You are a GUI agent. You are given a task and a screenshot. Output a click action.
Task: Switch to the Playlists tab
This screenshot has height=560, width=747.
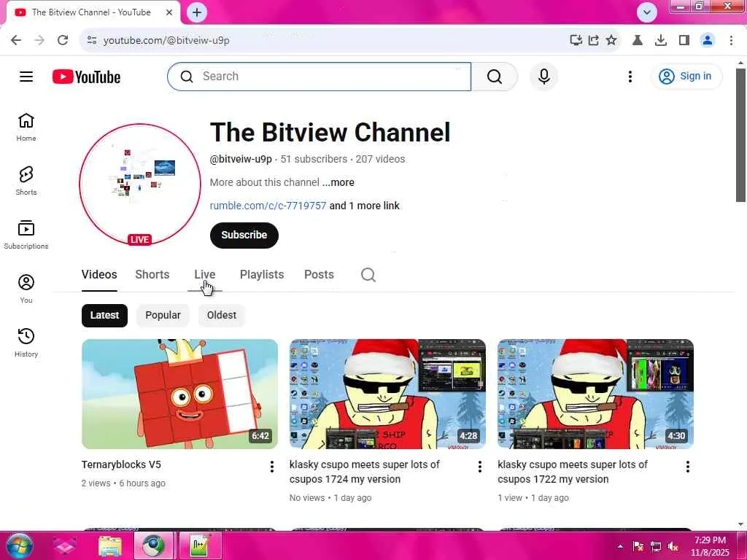click(x=262, y=275)
